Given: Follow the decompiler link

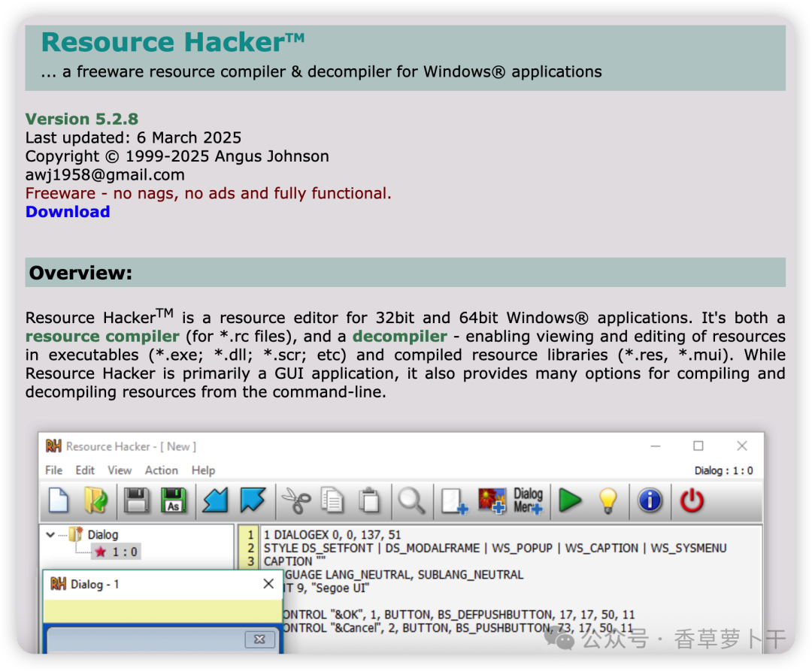Looking at the screenshot, I should 400,337.
